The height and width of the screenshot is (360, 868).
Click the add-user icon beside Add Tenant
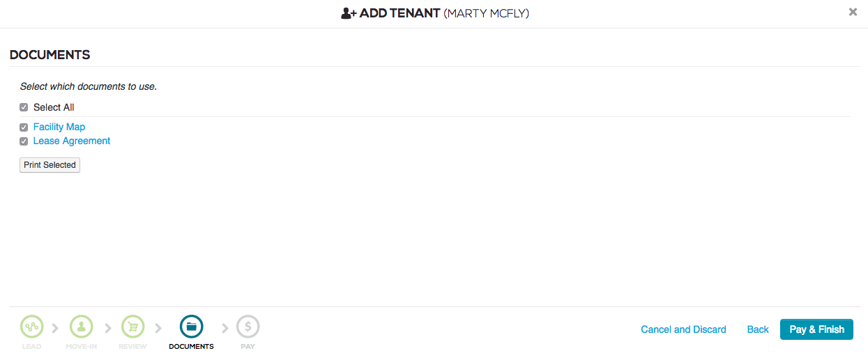pyautogui.click(x=349, y=13)
